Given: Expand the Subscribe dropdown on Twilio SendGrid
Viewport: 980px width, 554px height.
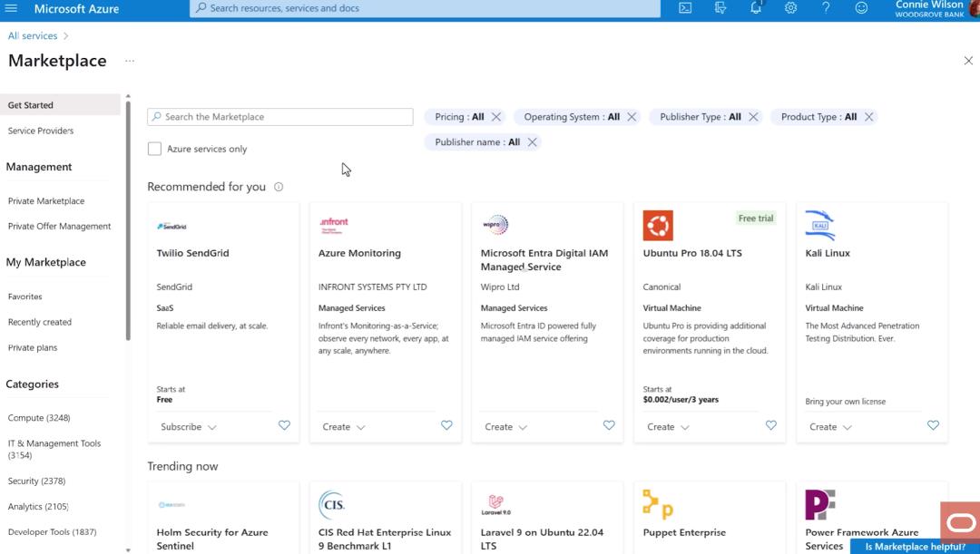Looking at the screenshot, I should coord(188,426).
